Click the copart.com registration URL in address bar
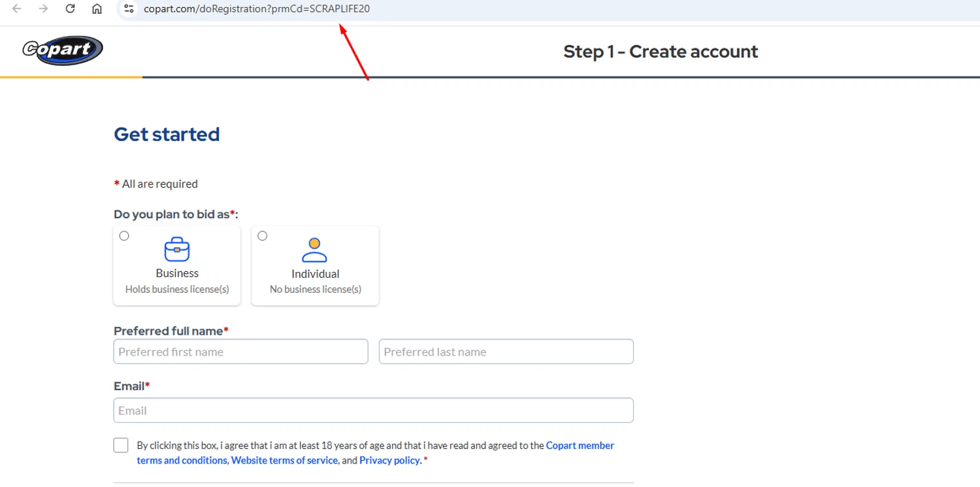This screenshot has width=980, height=487. click(x=257, y=8)
